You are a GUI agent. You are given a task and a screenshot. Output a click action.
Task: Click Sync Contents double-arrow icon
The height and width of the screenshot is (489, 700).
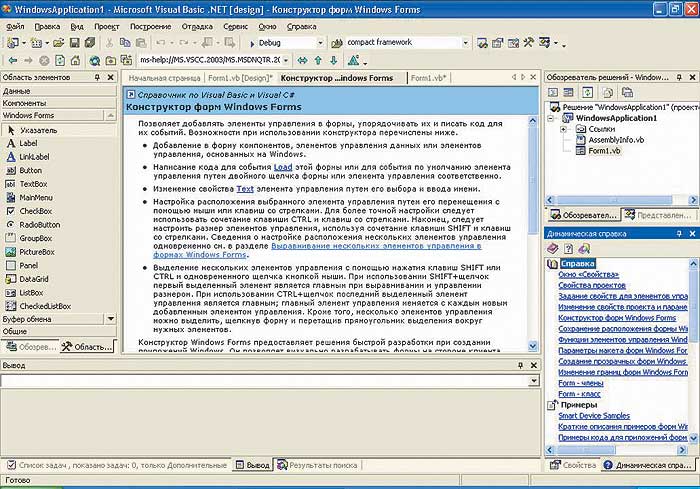point(302,60)
